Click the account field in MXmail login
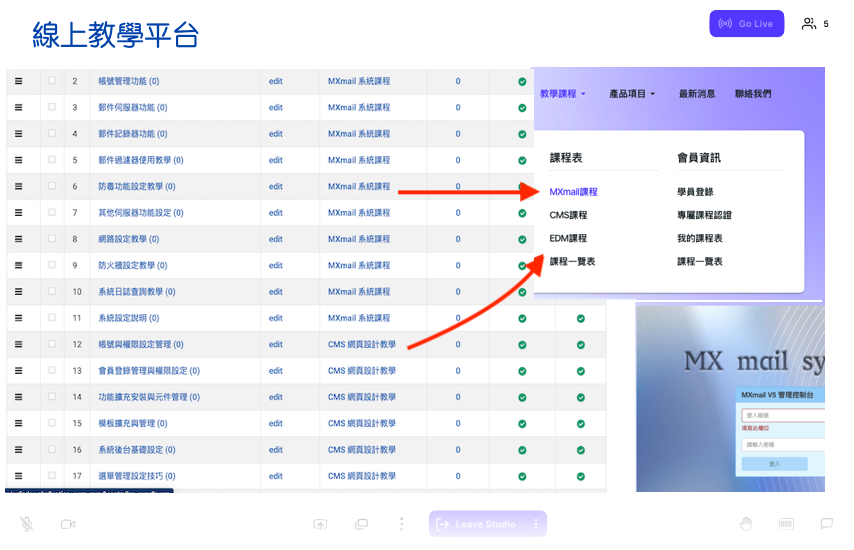Image resolution: width=854 pixels, height=550 pixels. coord(783,415)
